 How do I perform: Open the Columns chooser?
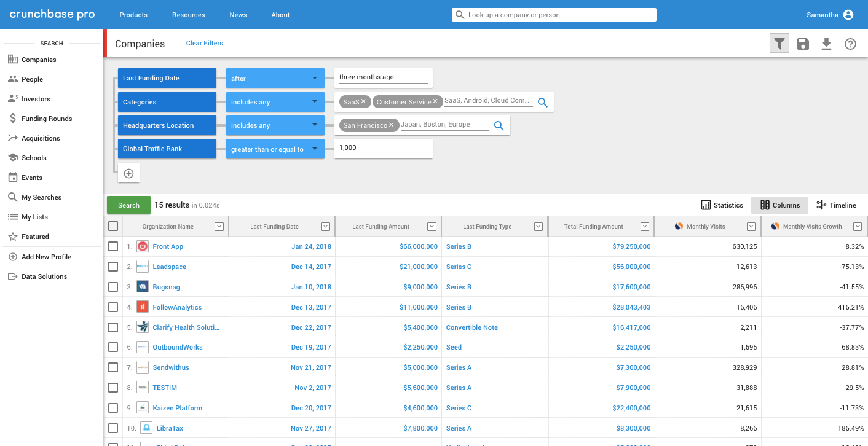tap(780, 205)
